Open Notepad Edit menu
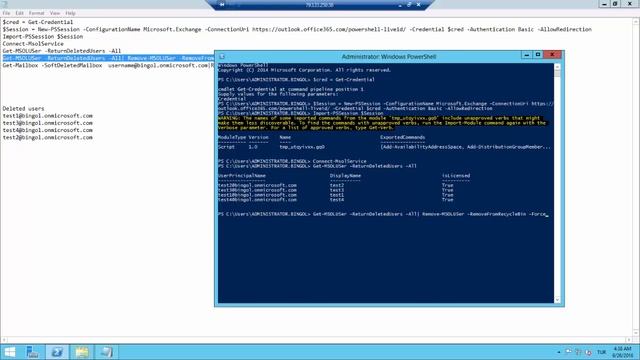The width and height of the screenshot is (640, 360). (x=19, y=13)
